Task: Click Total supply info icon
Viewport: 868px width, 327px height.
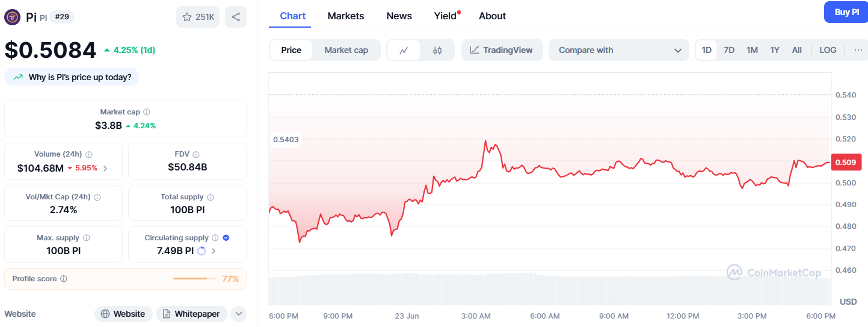Action: tap(211, 197)
